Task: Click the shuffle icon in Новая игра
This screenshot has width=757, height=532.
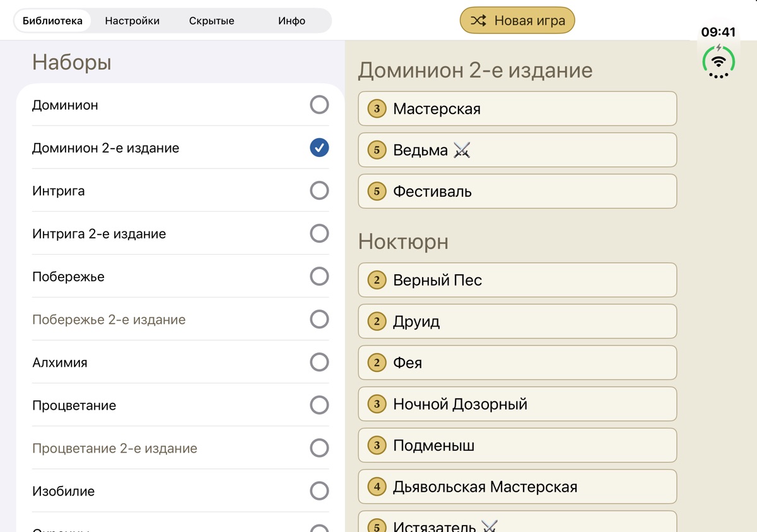Action: (478, 20)
